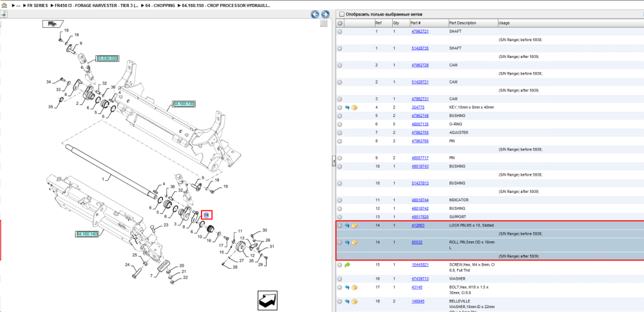Click the large return arrow icon below the diagram
Viewport: 644px width, 312px height.
(267, 300)
